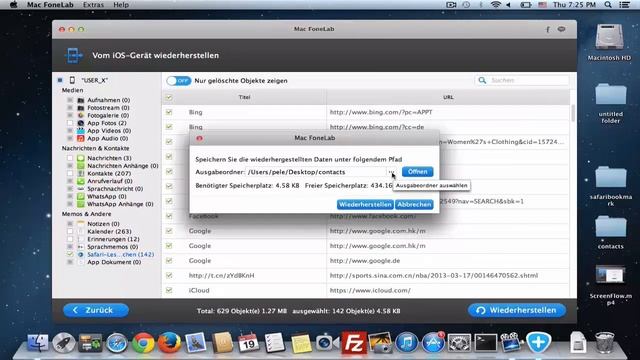Toggle the USER_X device checkbox
Viewport: 640px width, 360px height.
[x=60, y=80]
